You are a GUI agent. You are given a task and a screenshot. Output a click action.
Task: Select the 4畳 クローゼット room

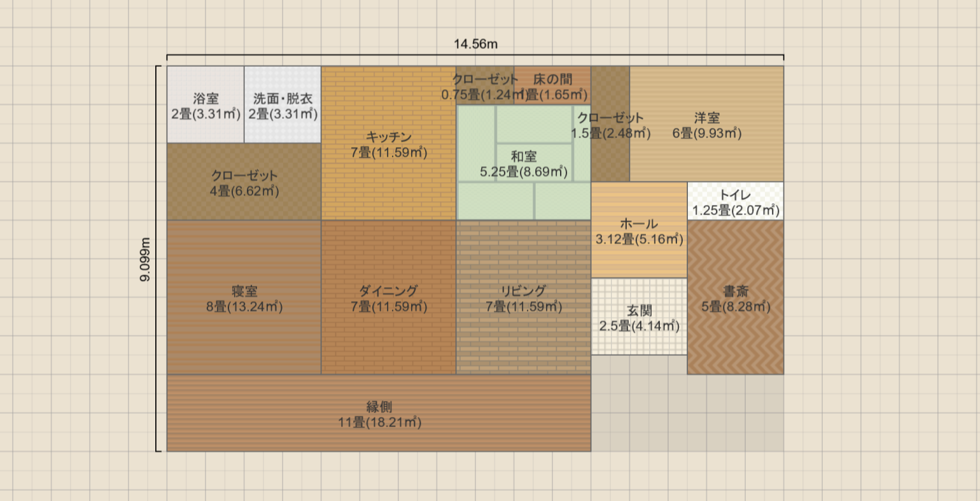244,182
